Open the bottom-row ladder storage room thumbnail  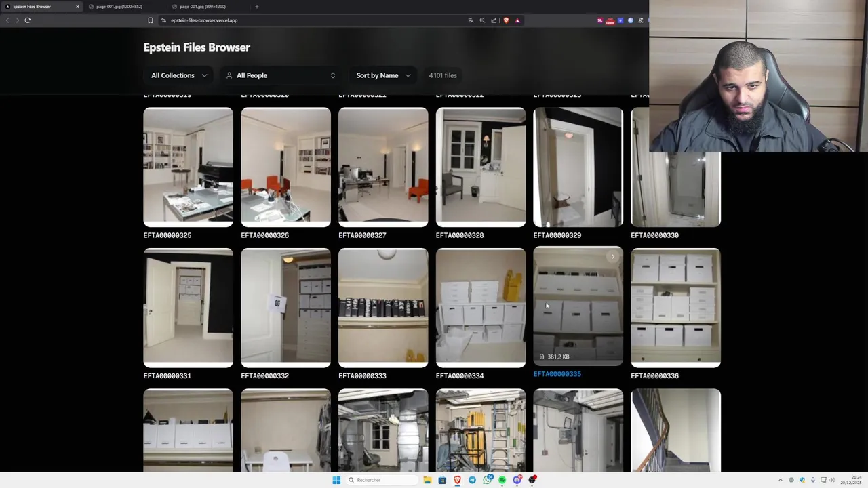[x=481, y=430]
